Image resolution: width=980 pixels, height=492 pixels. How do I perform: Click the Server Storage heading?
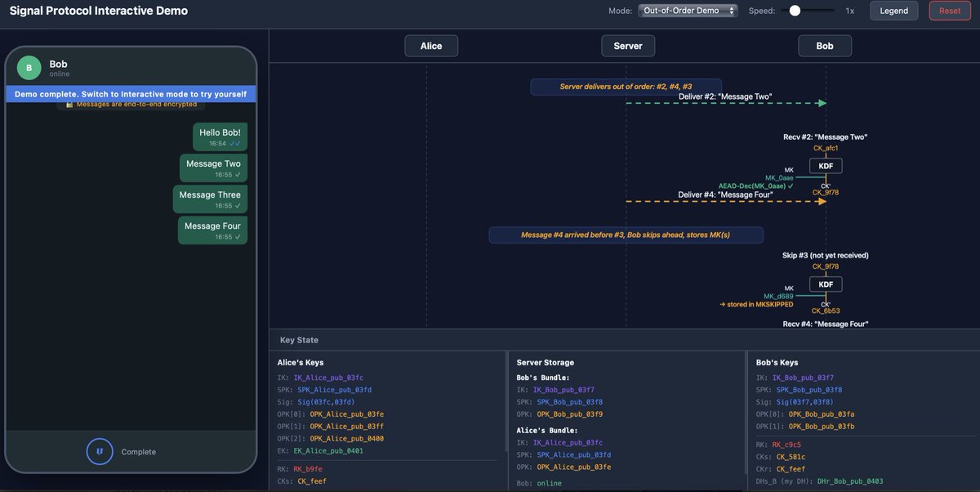pos(546,362)
